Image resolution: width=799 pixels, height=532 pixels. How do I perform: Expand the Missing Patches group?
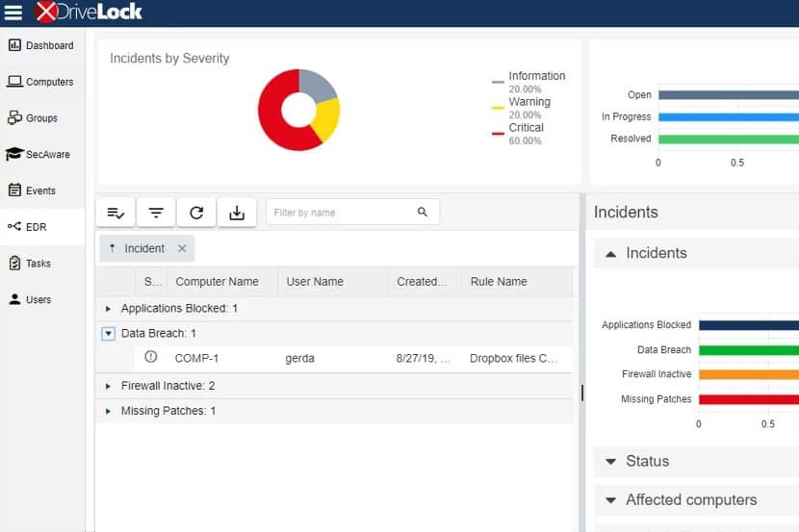coord(108,412)
